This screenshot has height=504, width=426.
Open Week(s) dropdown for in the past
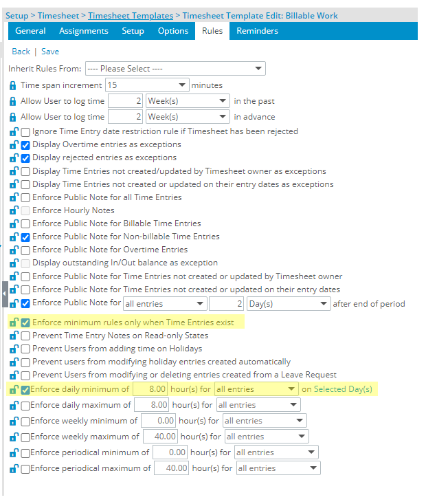(188, 101)
